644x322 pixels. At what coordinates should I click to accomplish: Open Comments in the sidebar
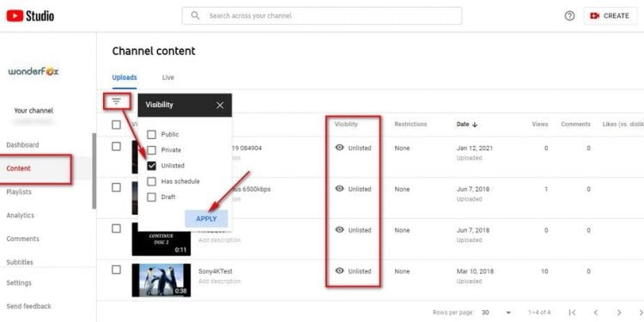click(22, 239)
